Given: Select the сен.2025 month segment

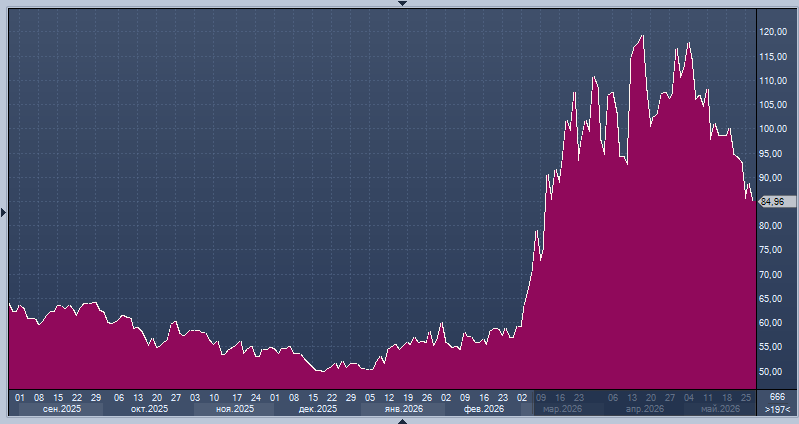Looking at the screenshot, I should (62, 409).
